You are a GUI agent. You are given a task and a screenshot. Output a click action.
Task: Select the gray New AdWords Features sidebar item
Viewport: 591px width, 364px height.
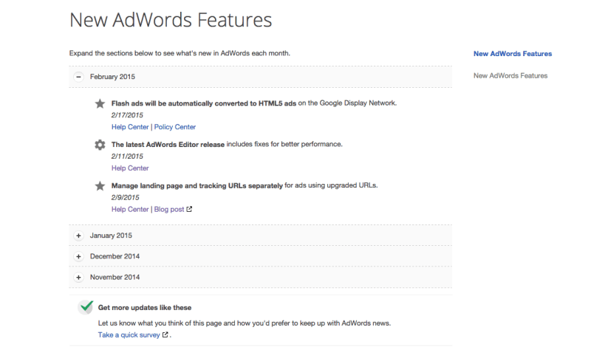tap(510, 75)
